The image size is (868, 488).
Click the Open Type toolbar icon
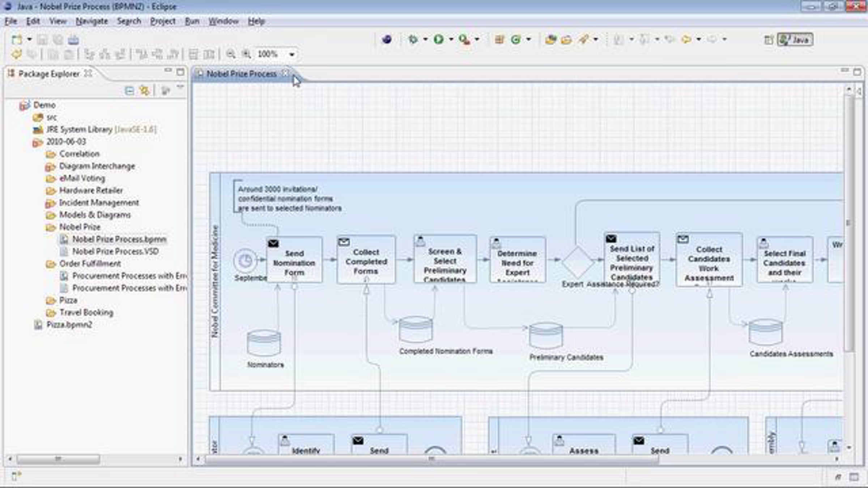551,39
